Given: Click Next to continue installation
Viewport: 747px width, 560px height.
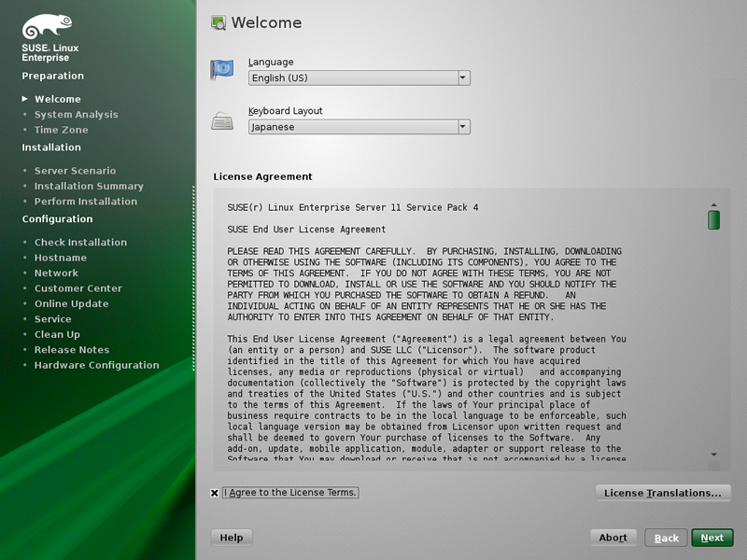Looking at the screenshot, I should click(x=712, y=538).
